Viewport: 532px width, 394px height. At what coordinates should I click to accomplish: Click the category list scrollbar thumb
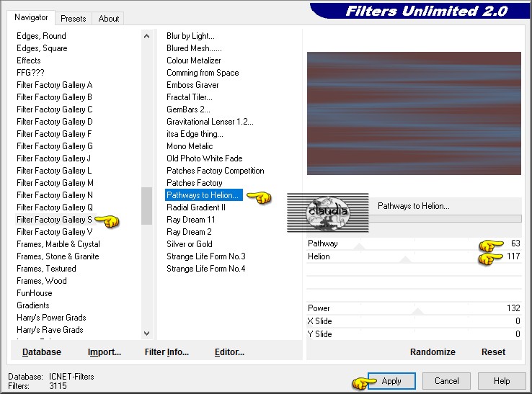pos(146,206)
